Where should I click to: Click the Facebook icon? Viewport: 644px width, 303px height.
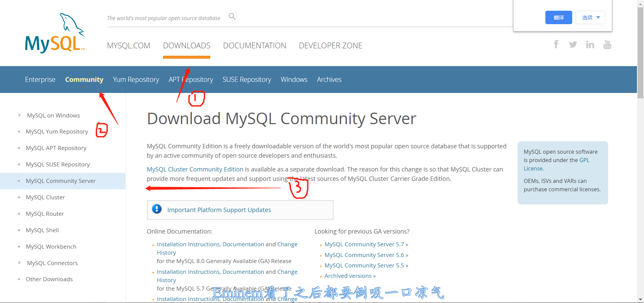pyautogui.click(x=556, y=44)
